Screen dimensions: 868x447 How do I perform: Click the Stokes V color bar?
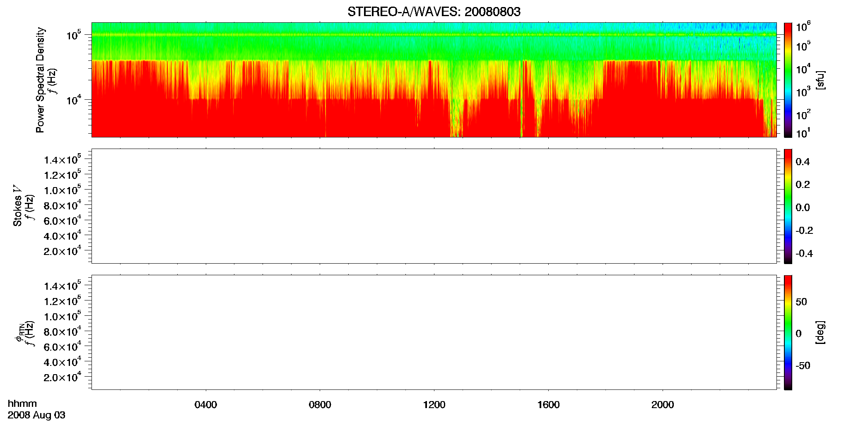tap(788, 206)
